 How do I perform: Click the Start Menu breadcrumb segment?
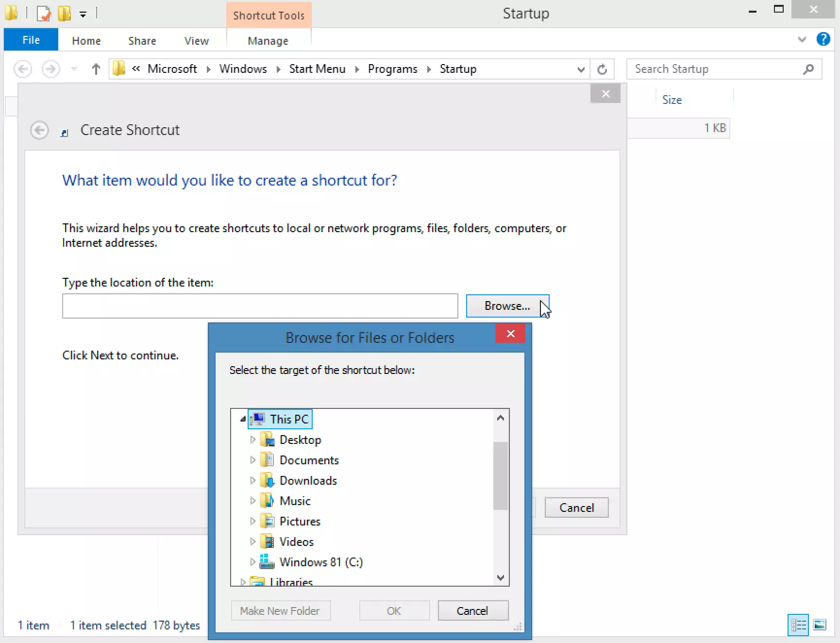[x=318, y=69]
